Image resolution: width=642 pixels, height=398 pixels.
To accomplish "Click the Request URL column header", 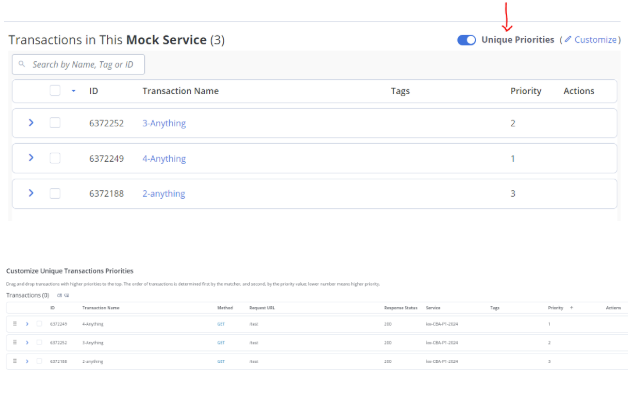I will [x=262, y=308].
